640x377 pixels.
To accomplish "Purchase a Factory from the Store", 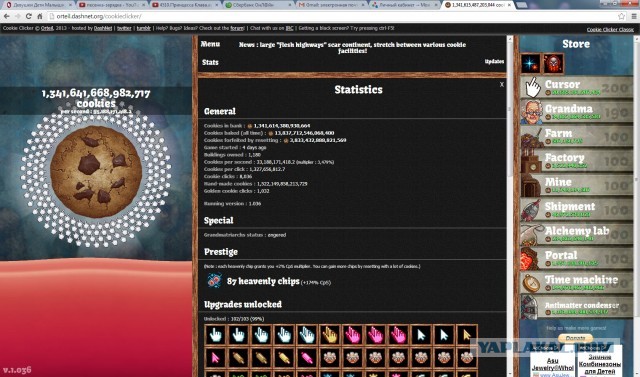I will [x=576, y=160].
